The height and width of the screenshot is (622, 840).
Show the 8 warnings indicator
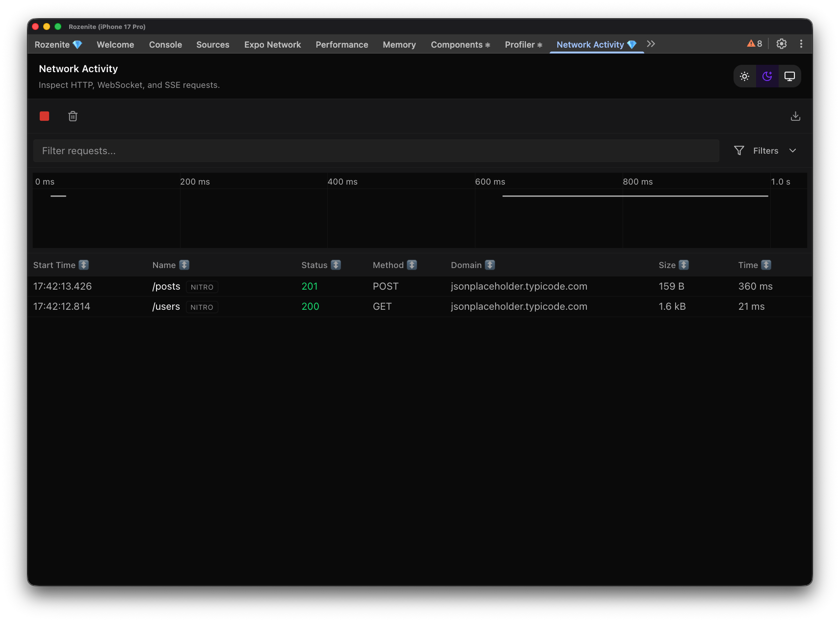click(755, 44)
